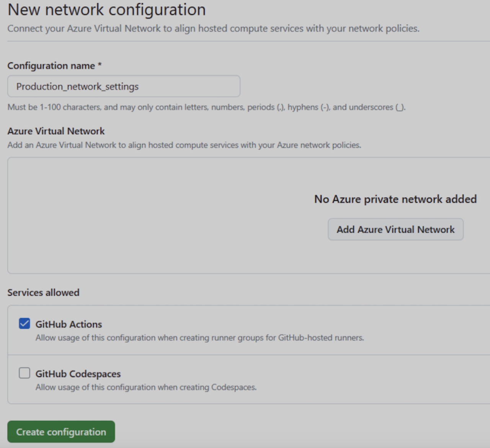The width and height of the screenshot is (490, 448).
Task: Enable the GitHub Codespaces checkbox
Action: click(x=24, y=373)
